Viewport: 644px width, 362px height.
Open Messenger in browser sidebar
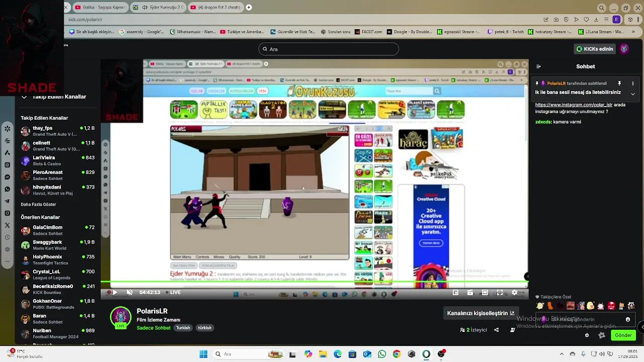click(8, 177)
